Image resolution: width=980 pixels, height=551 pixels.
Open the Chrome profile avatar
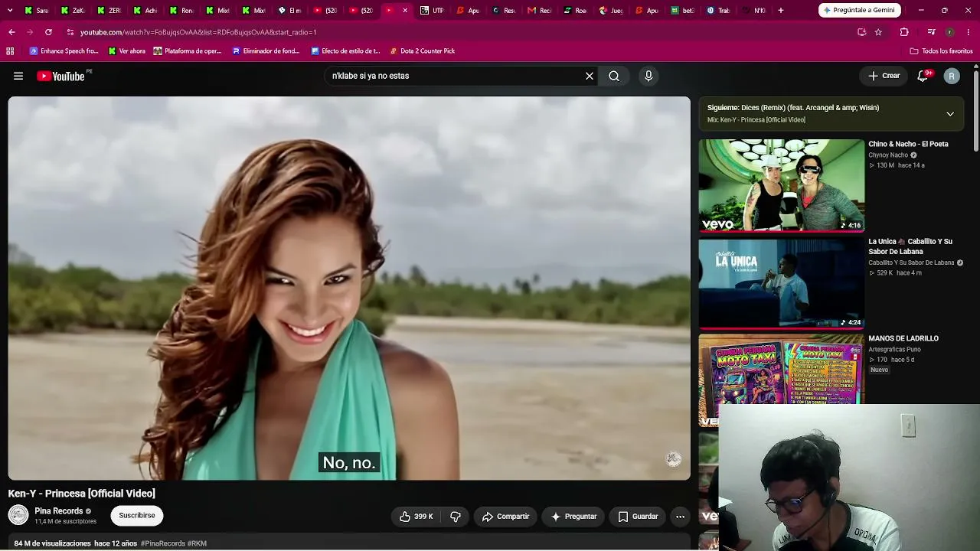pos(949,32)
